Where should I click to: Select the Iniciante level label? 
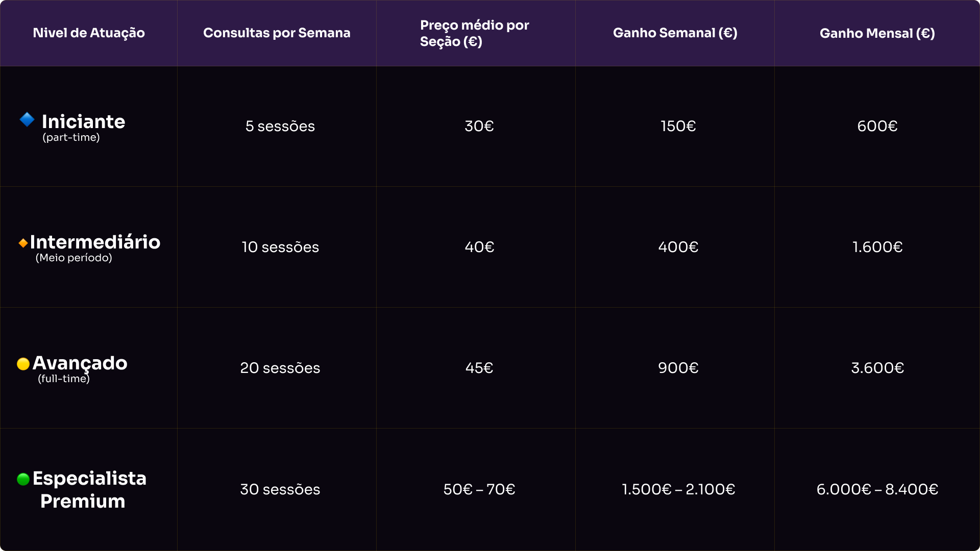[x=84, y=122]
